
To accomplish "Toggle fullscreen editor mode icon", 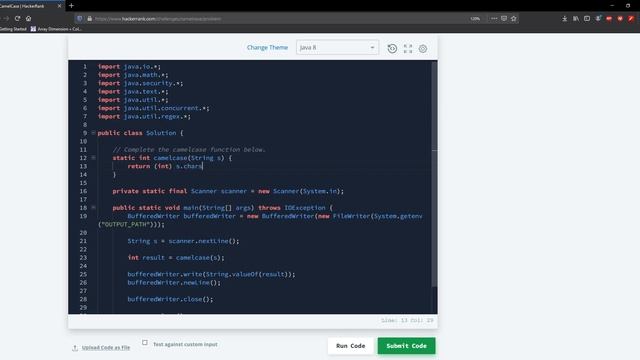I will pos(408,49).
